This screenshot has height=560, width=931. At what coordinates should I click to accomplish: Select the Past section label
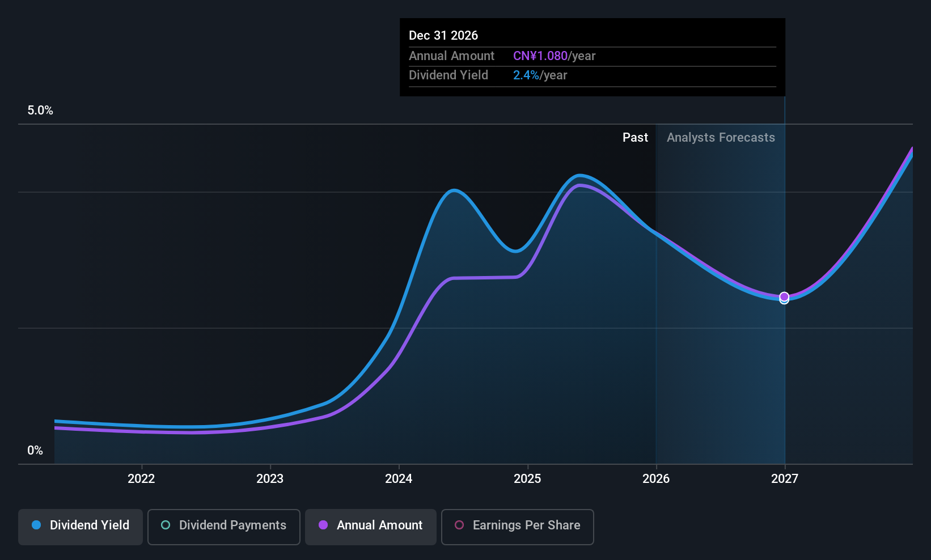click(x=635, y=137)
